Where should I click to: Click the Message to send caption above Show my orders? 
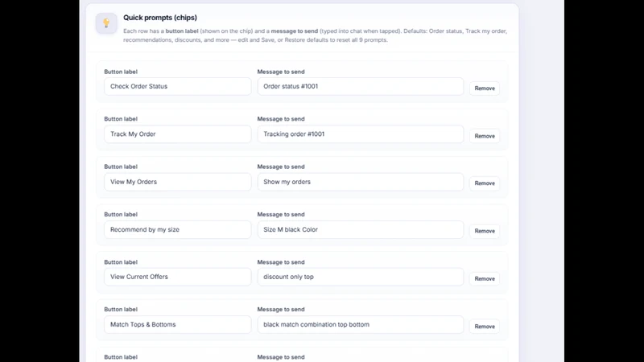281,167
